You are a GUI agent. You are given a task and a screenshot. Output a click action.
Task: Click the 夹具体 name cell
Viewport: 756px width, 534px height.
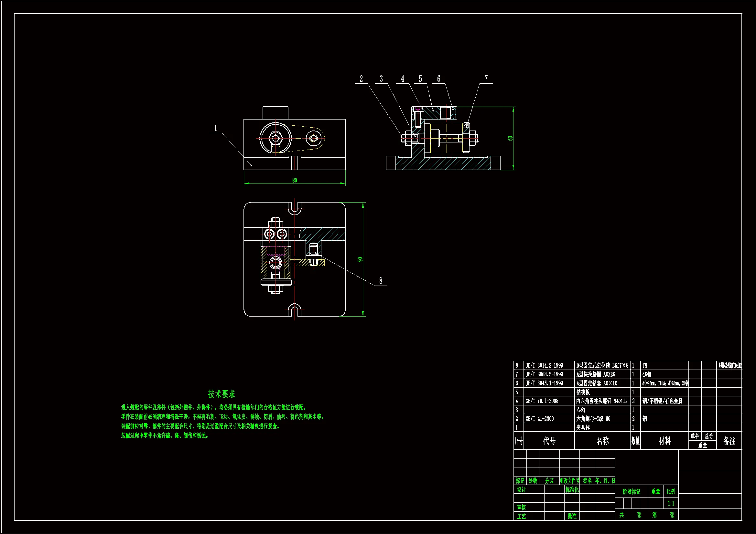tap(583, 427)
